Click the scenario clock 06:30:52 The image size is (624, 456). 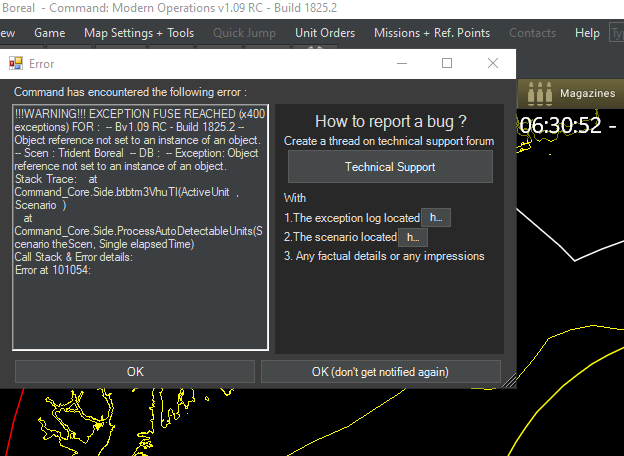560,126
